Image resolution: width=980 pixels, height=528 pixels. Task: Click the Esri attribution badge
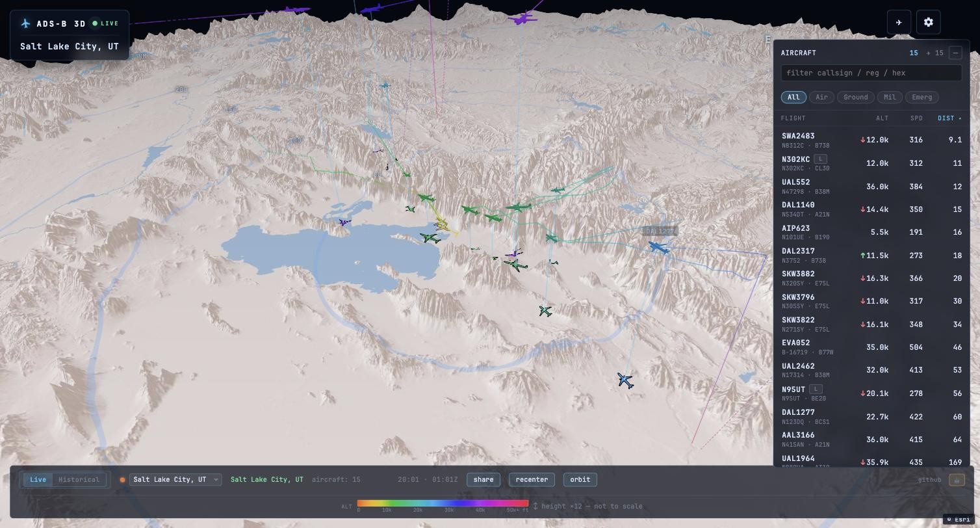click(x=959, y=519)
